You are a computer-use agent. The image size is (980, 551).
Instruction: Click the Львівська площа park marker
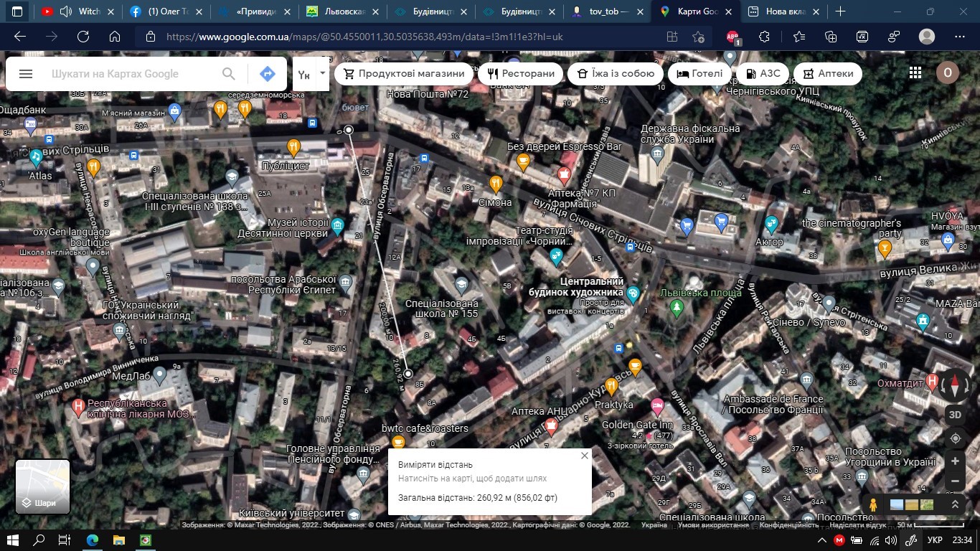[676, 309]
